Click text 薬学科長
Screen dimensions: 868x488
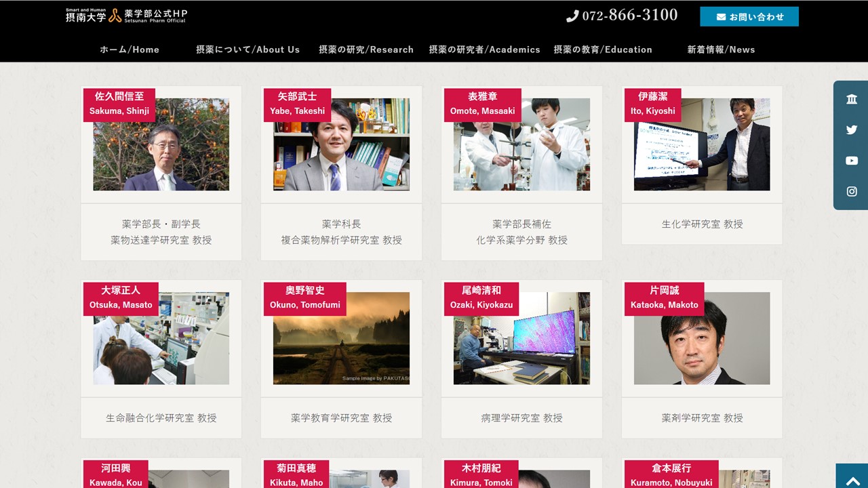(x=342, y=224)
